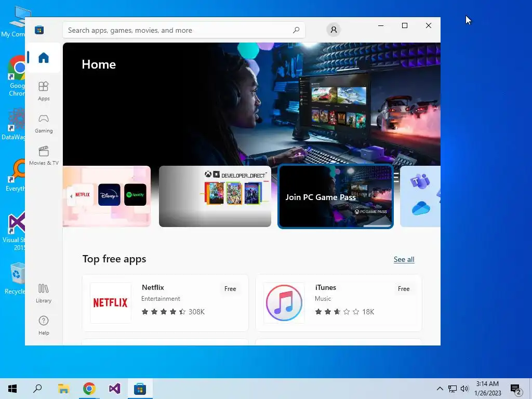Click the Microsoft Store logo icon
The image size is (532, 399).
click(39, 30)
